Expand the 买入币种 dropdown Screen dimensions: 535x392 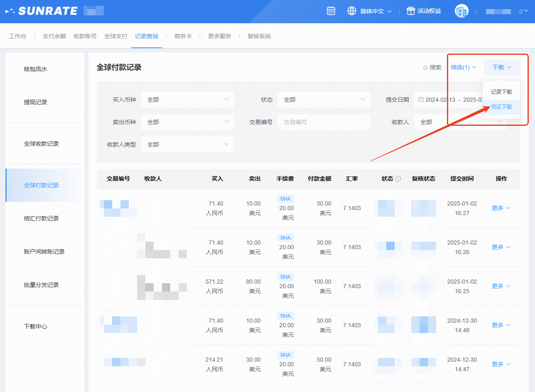click(x=187, y=100)
